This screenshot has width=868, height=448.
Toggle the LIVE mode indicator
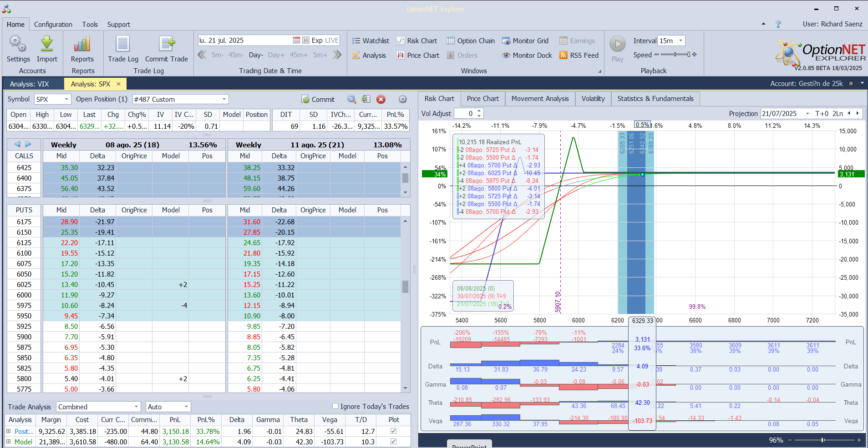pyautogui.click(x=332, y=40)
